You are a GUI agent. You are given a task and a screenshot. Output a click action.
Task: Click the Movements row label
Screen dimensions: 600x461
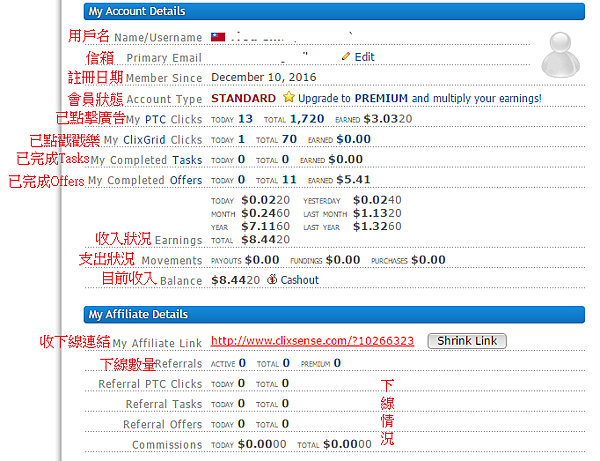coord(172,260)
